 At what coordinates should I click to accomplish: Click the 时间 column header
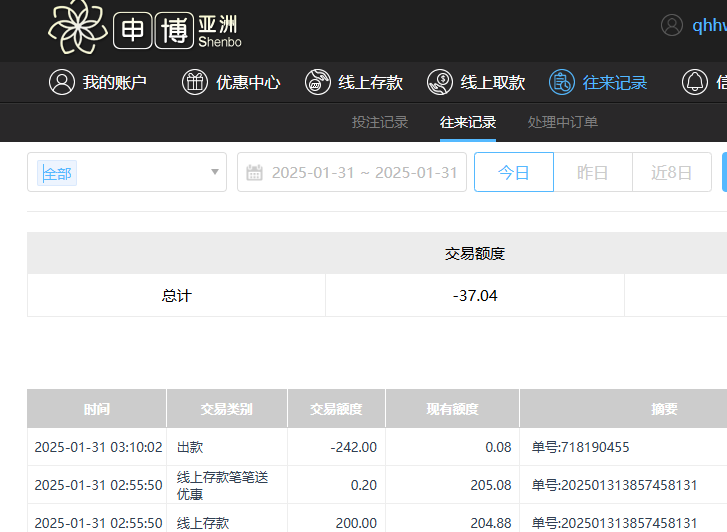(97, 409)
